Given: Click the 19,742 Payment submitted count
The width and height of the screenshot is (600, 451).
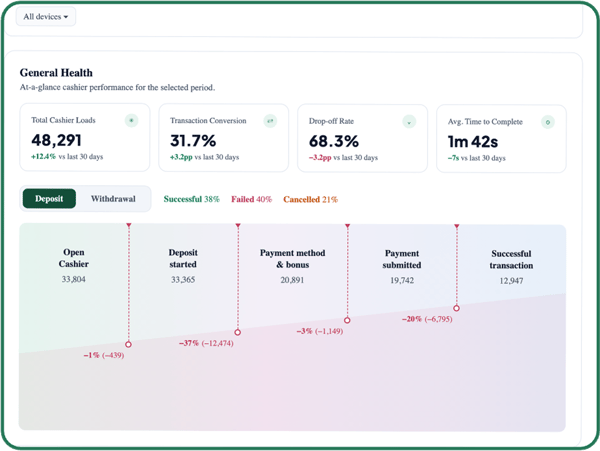Looking at the screenshot, I should click(402, 280).
